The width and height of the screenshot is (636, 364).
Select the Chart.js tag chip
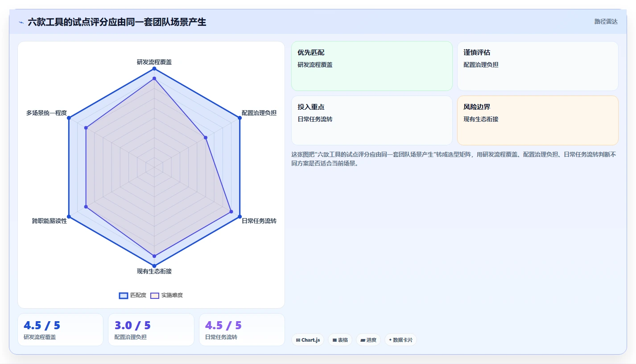308,340
